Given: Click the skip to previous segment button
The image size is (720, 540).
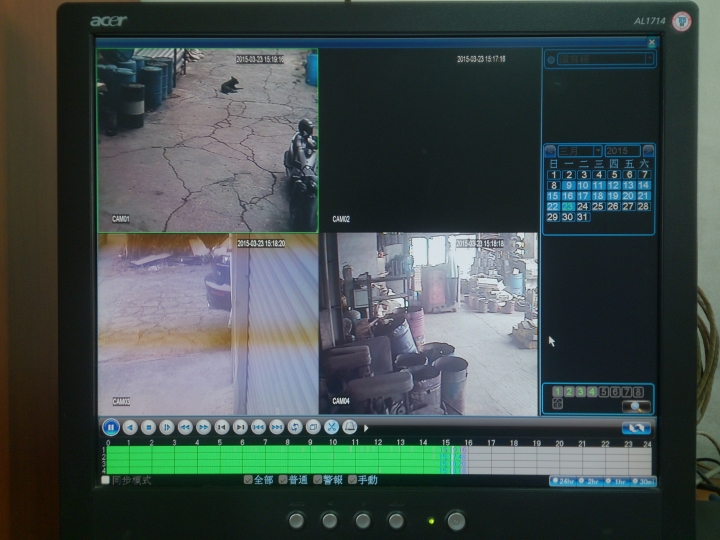Looking at the screenshot, I should pyautogui.click(x=259, y=428).
